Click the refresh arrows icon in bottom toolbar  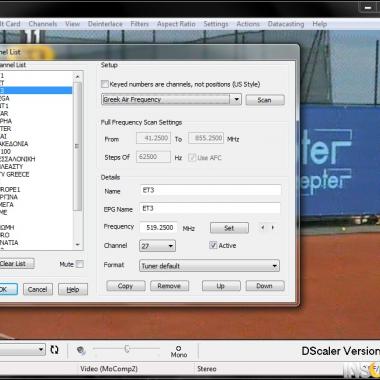[54, 350]
